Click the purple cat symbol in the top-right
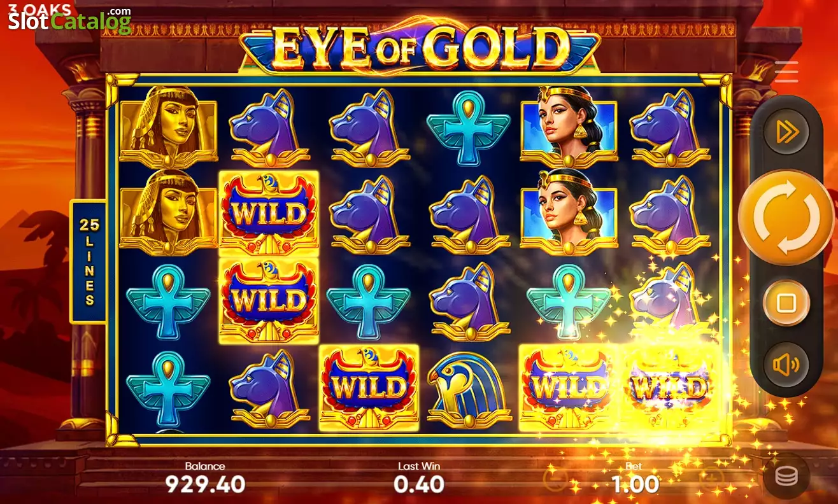This screenshot has width=838, height=504. click(x=669, y=127)
